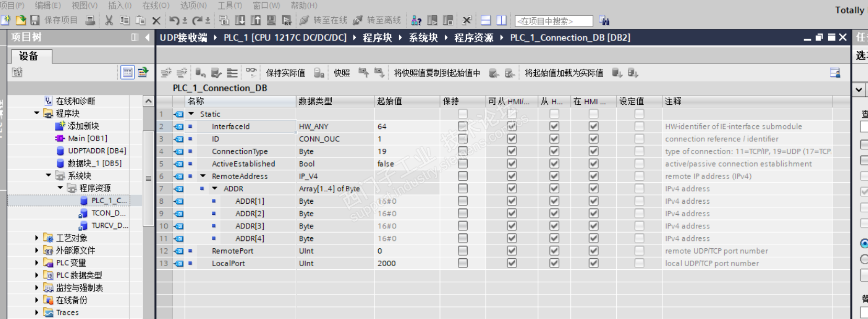This screenshot has width=868, height=319.
Task: Upload from device with the up-arrow icon
Action: tap(255, 20)
